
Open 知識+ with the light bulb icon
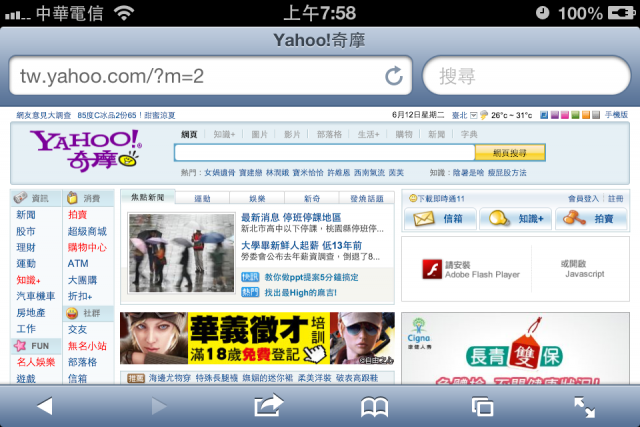(515, 218)
